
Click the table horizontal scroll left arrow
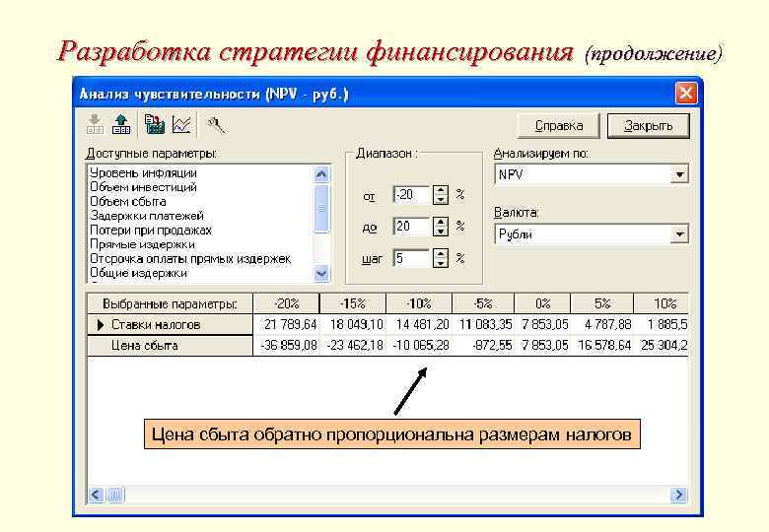click(x=97, y=495)
